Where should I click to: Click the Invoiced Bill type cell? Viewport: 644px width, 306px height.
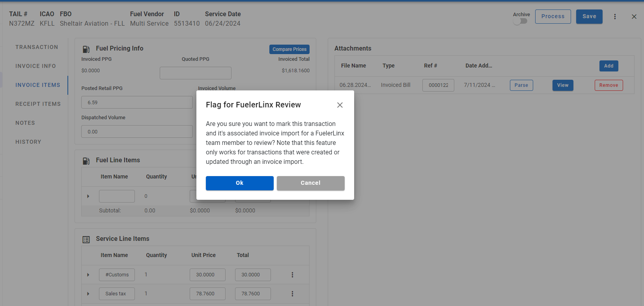point(396,85)
